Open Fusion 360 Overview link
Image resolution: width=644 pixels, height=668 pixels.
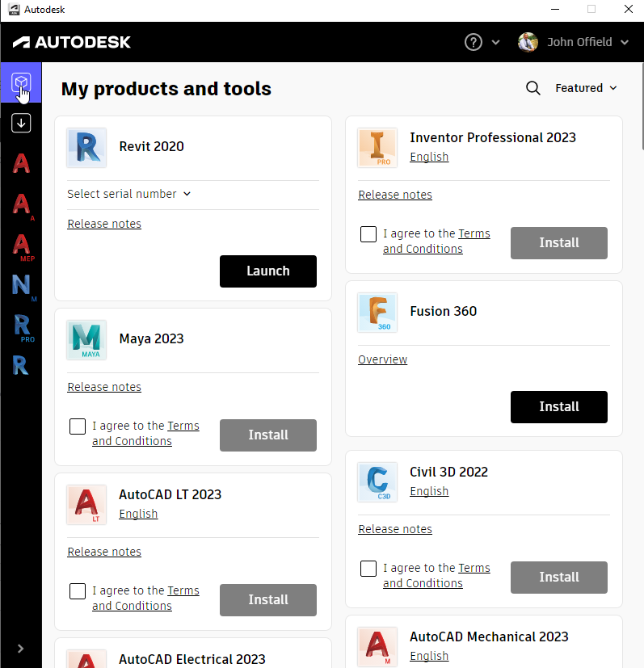pos(382,360)
